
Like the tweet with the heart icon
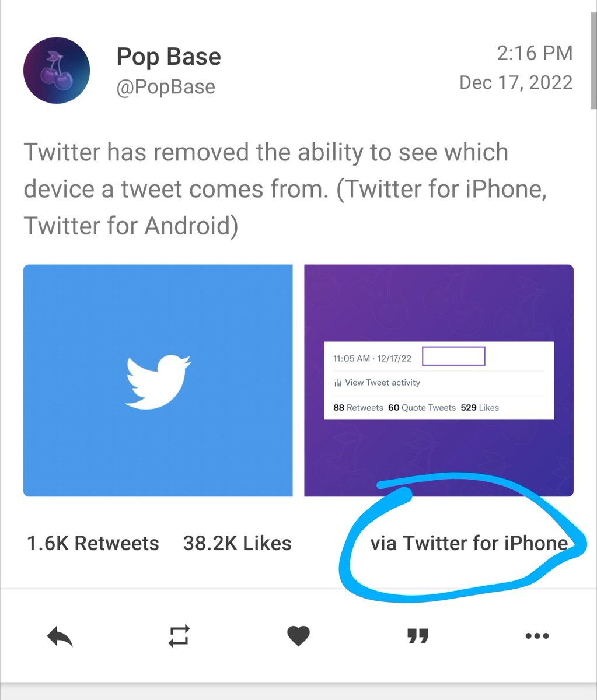click(x=298, y=636)
